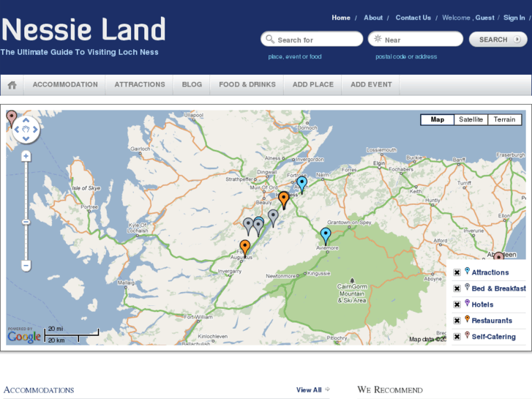532x399 pixels.
Task: Switch to Map view
Action: click(x=438, y=119)
